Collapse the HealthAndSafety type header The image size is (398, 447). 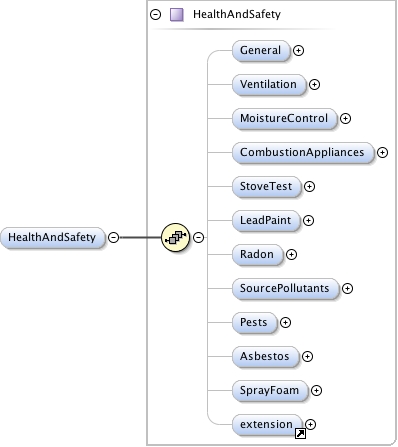[x=155, y=15]
